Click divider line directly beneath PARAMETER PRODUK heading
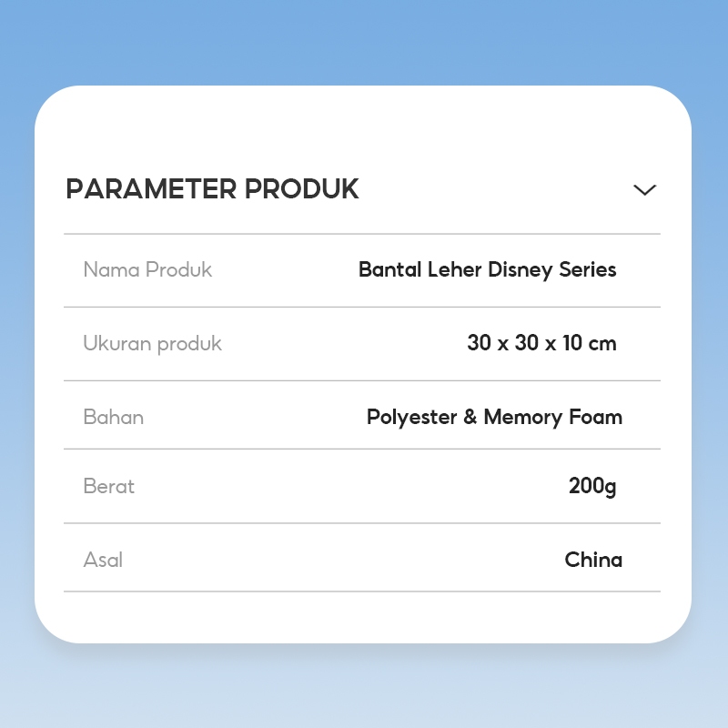 click(x=362, y=234)
